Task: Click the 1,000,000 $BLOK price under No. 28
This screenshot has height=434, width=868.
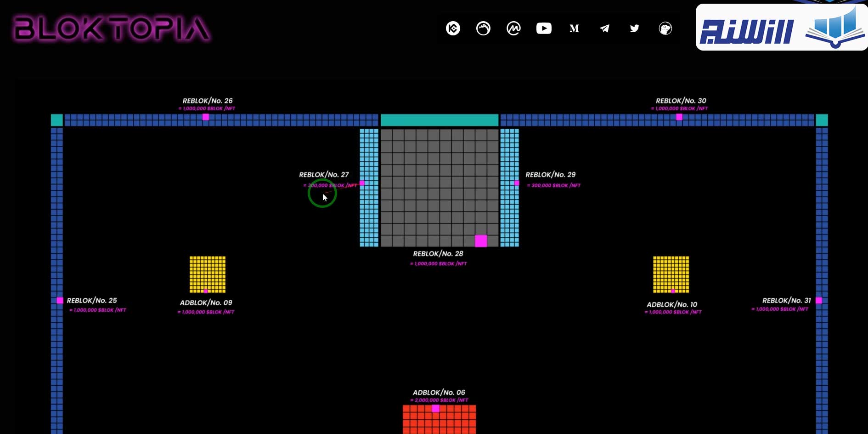Action: pyautogui.click(x=439, y=264)
